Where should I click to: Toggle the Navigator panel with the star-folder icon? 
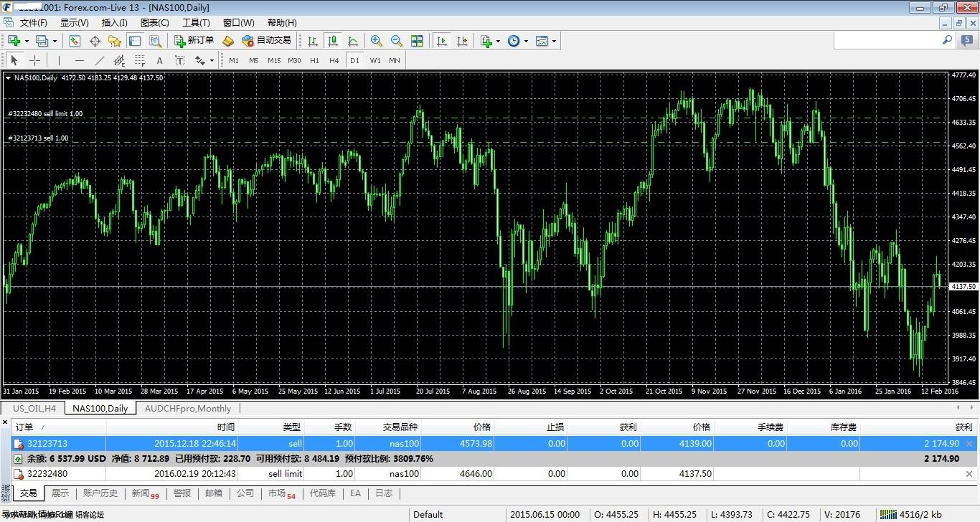(x=115, y=41)
